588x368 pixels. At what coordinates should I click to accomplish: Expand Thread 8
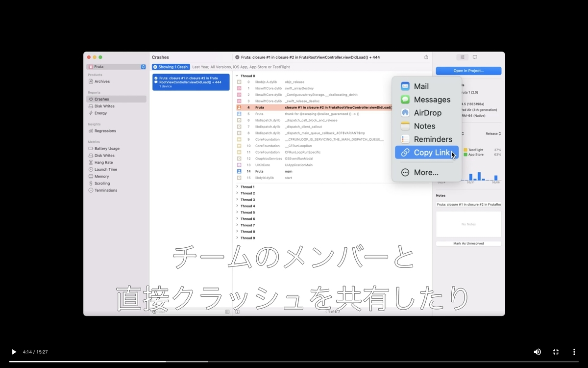237,232
